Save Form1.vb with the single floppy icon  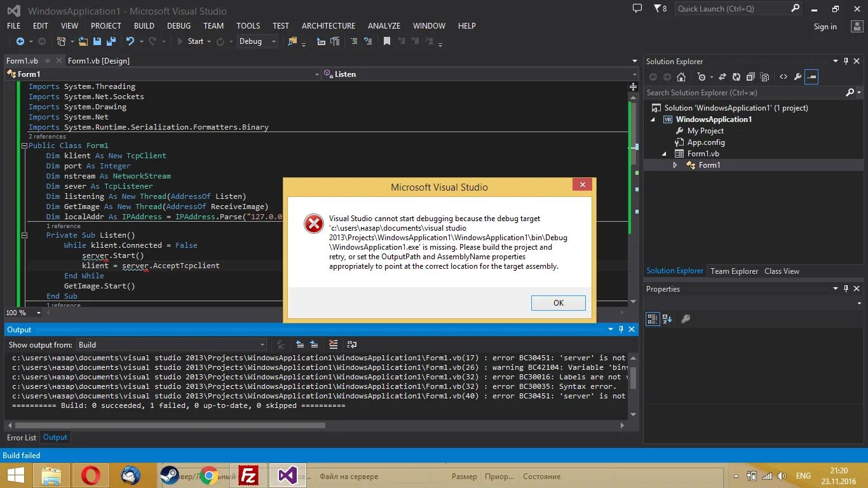[97, 41]
